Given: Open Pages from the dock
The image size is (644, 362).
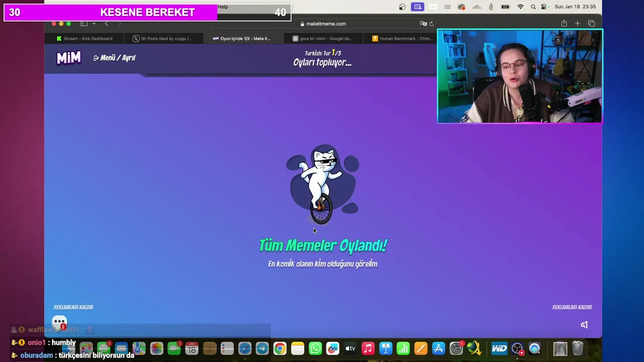Looking at the screenshot, I should point(421,348).
